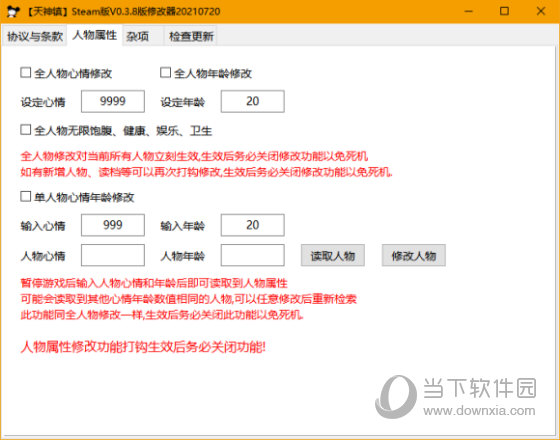Click the 人物年龄 label text
The image size is (560, 440).
coord(182,256)
